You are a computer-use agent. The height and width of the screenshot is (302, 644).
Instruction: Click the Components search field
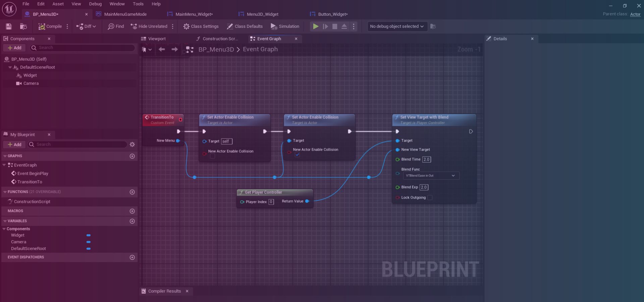pos(83,48)
